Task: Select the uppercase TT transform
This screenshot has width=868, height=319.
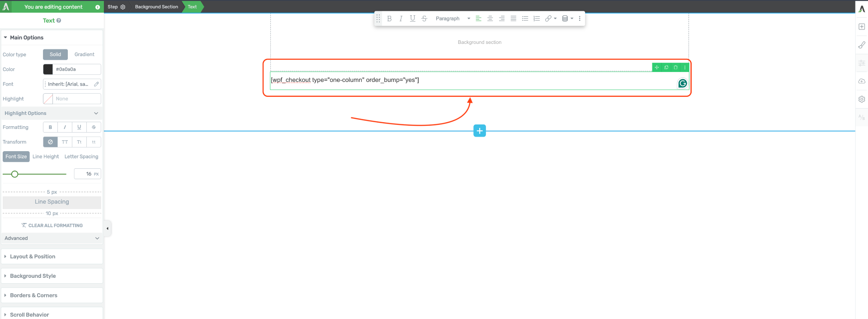Action: pyautogui.click(x=65, y=142)
